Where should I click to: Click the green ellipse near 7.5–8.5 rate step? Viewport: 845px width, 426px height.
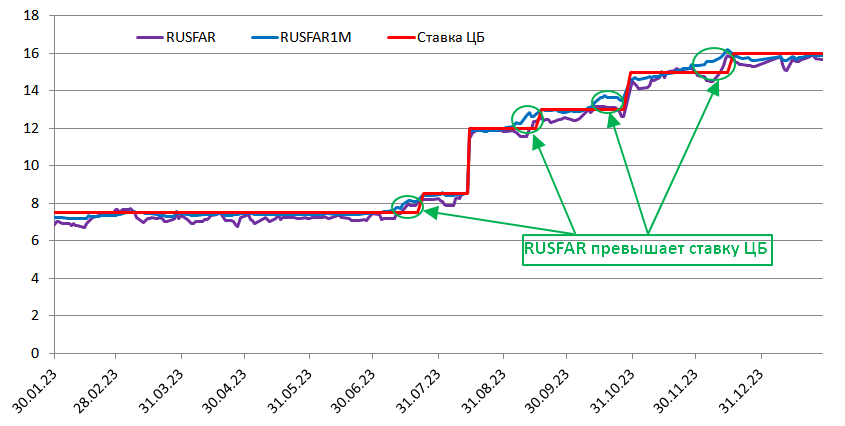click(x=407, y=205)
